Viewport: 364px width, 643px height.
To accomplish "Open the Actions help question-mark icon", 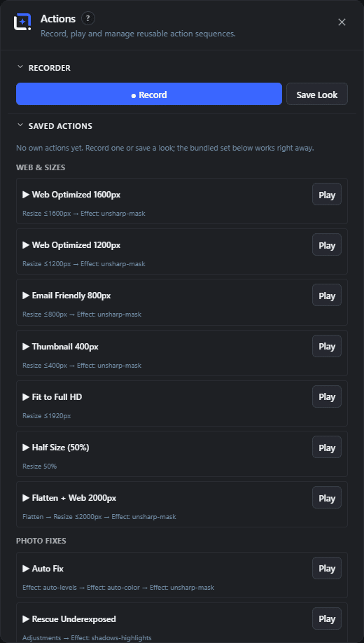I will (x=88, y=18).
